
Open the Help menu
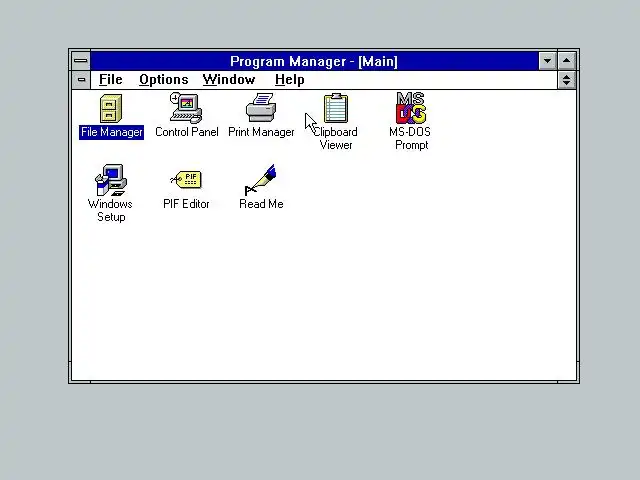[289, 80]
